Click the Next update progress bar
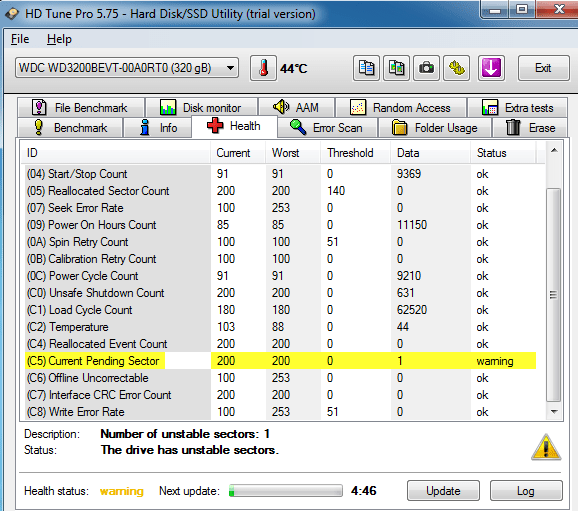The width and height of the screenshot is (578, 511). click(285, 491)
